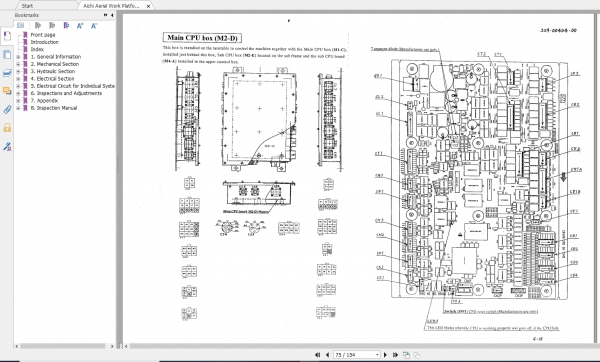Go to previous page
The image size is (600, 362).
click(328, 355)
